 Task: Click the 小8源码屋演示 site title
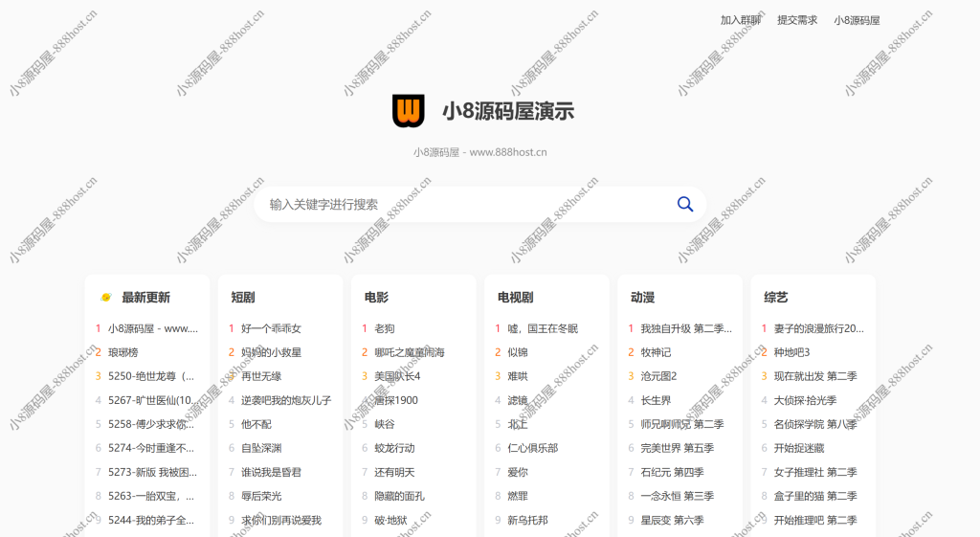(x=508, y=111)
